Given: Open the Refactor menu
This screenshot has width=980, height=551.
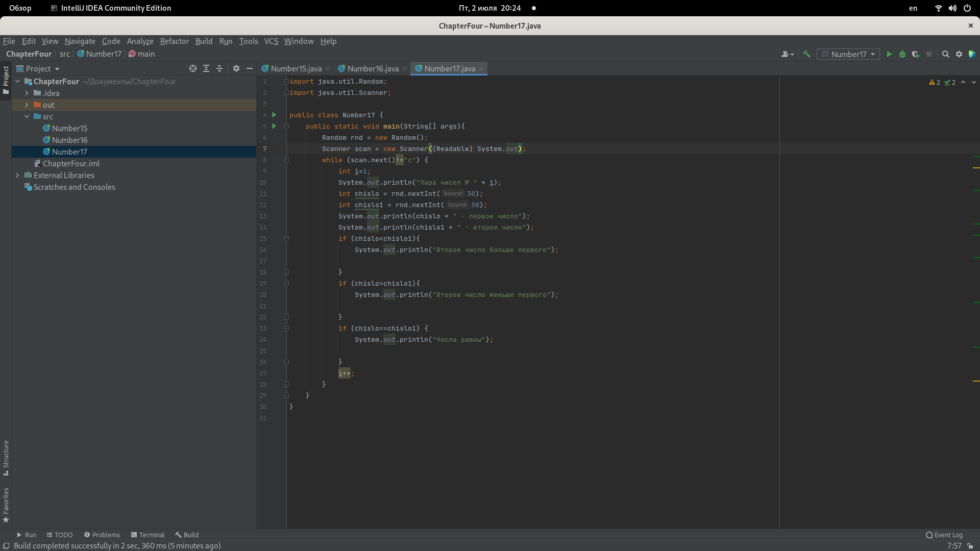Looking at the screenshot, I should [174, 41].
